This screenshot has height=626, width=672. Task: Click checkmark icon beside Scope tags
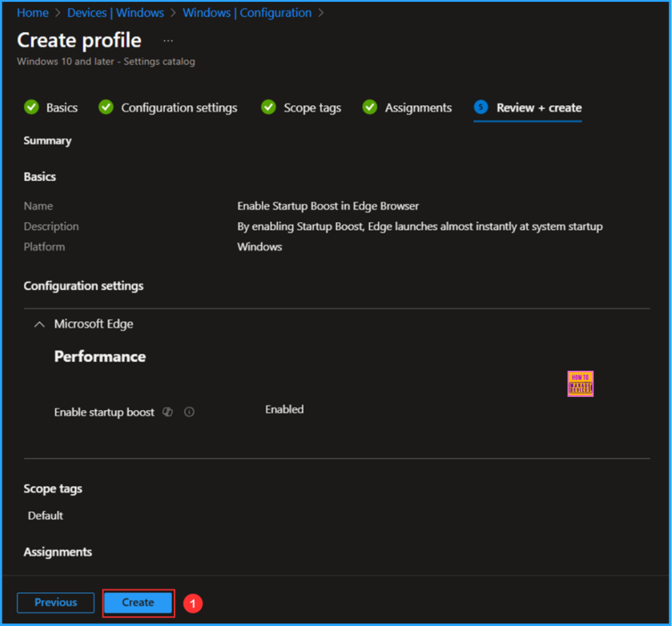[x=268, y=107]
